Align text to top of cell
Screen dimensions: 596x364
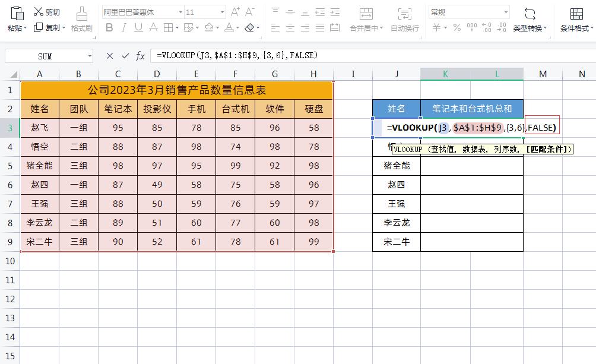click(275, 12)
